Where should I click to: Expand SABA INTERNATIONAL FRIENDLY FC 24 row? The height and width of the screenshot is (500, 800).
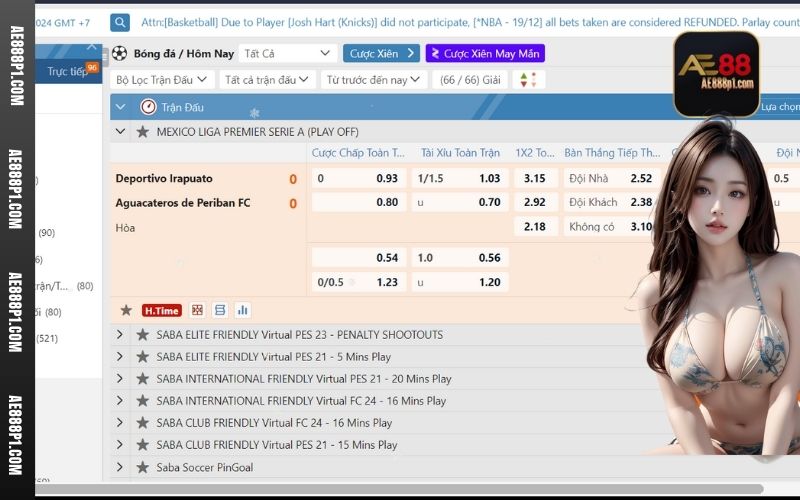coord(120,400)
